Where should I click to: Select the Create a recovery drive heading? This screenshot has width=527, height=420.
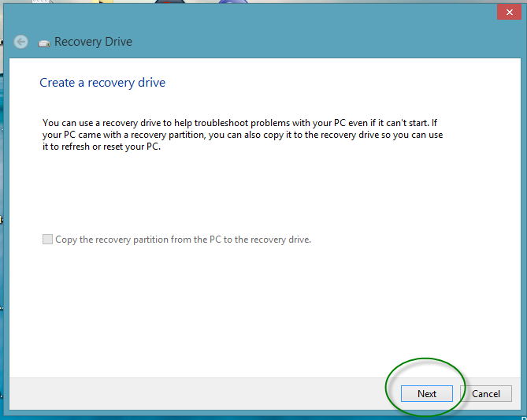point(102,83)
